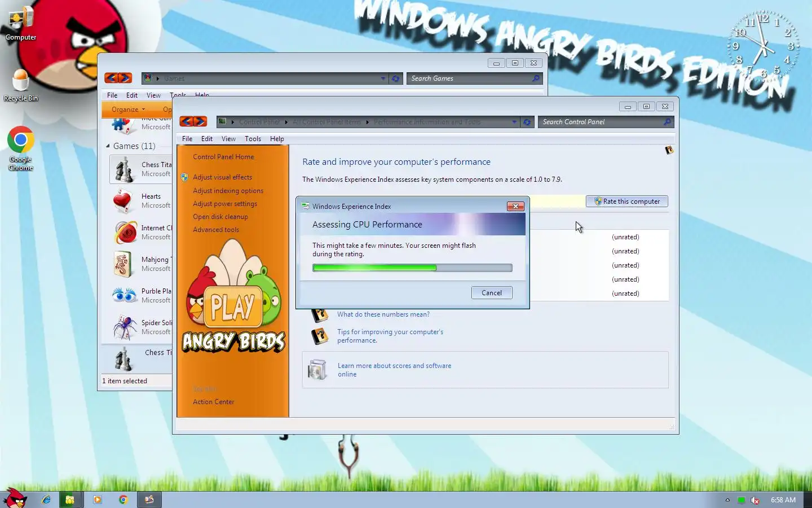This screenshot has height=508, width=812.
Task: Open the Organize dropdown in Games window
Action: 129,110
